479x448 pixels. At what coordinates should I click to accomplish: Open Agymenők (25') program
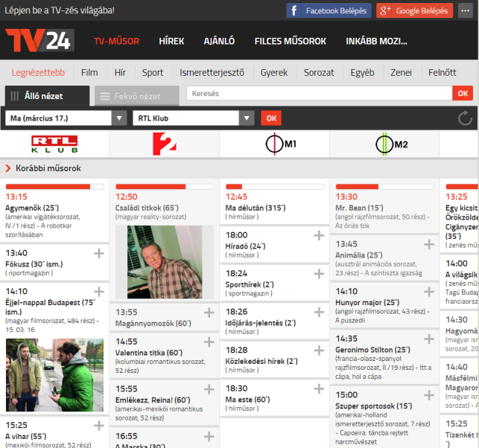[32, 208]
